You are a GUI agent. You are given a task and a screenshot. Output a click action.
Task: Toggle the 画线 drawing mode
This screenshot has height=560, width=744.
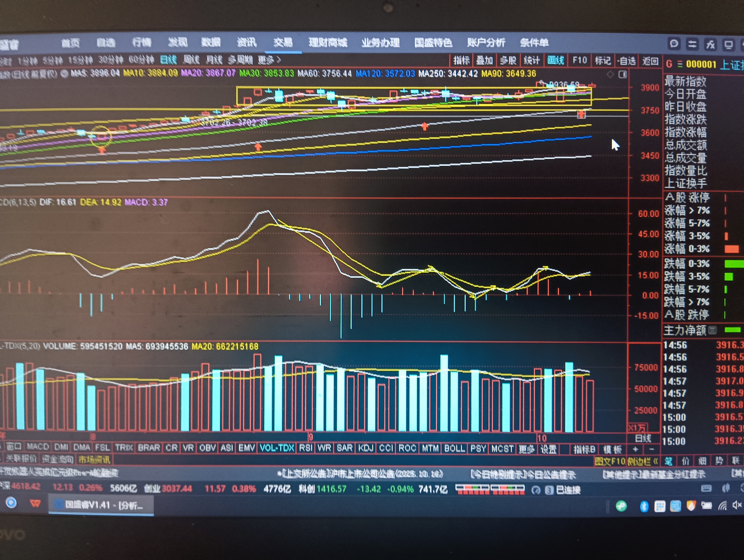(x=556, y=60)
